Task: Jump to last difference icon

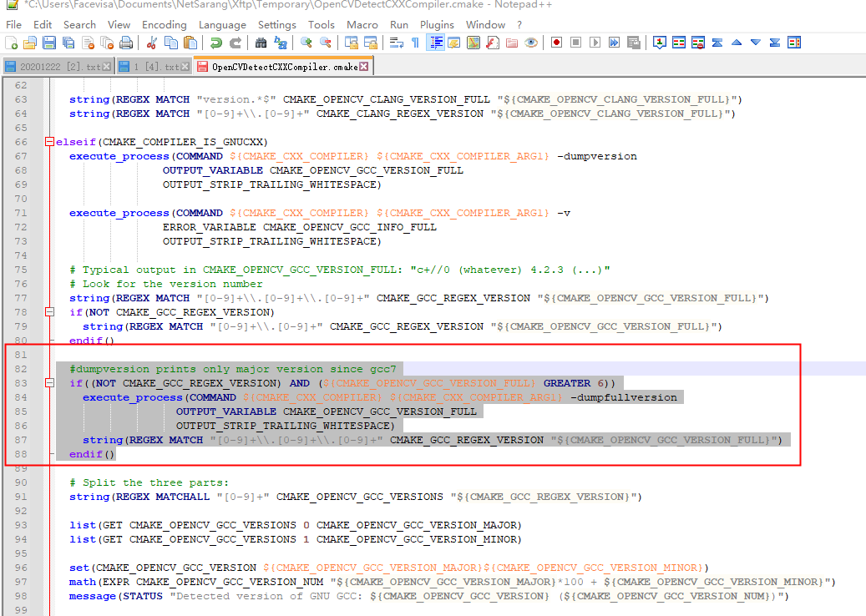Action: click(775, 43)
